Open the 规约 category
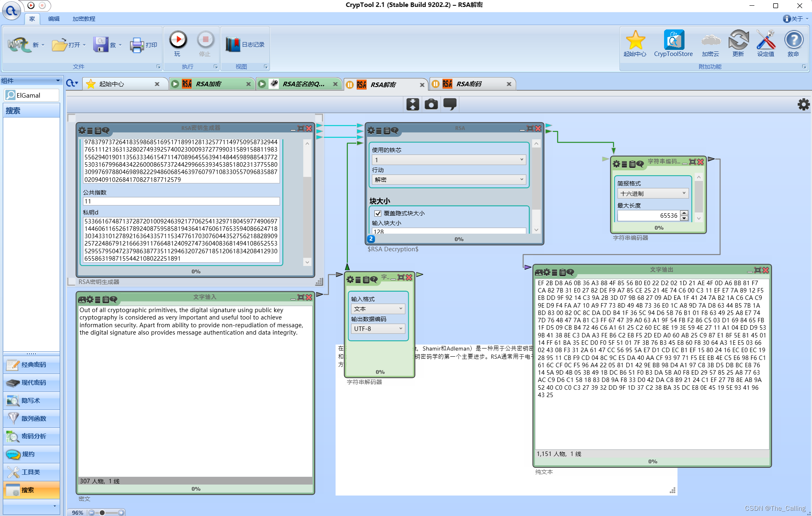This screenshot has width=812, height=516. (x=31, y=454)
